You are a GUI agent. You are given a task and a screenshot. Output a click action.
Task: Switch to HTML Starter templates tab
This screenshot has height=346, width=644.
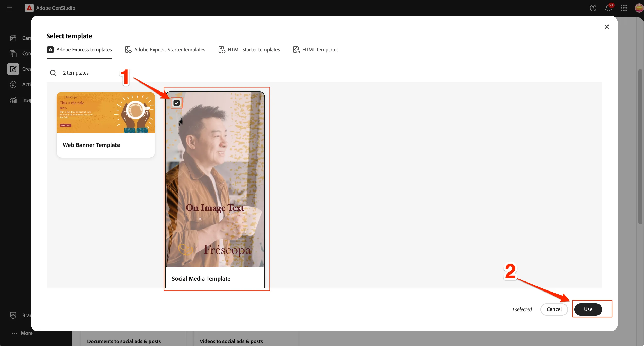pyautogui.click(x=249, y=50)
